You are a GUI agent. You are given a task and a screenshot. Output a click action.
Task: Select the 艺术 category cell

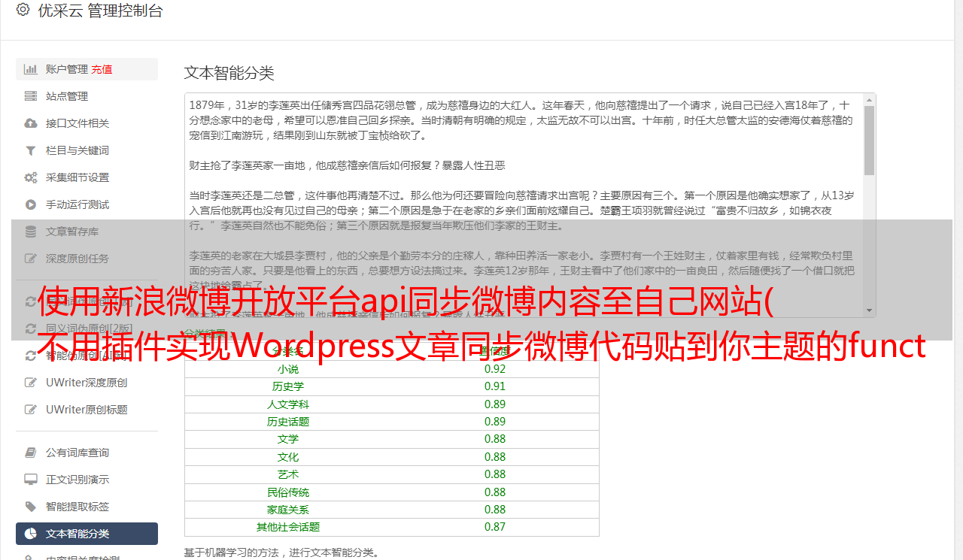point(288,474)
